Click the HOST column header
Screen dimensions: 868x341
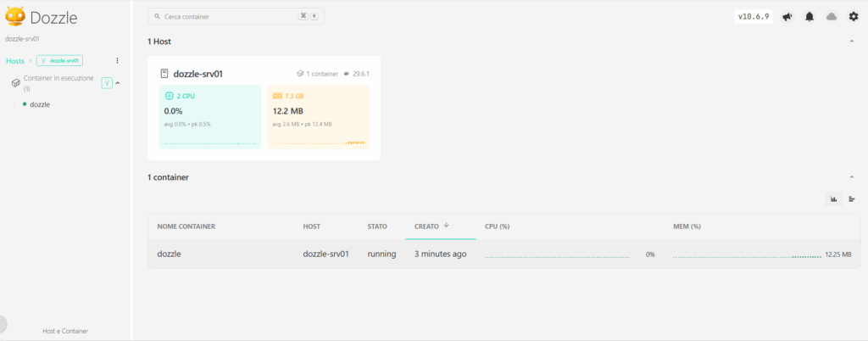click(312, 226)
